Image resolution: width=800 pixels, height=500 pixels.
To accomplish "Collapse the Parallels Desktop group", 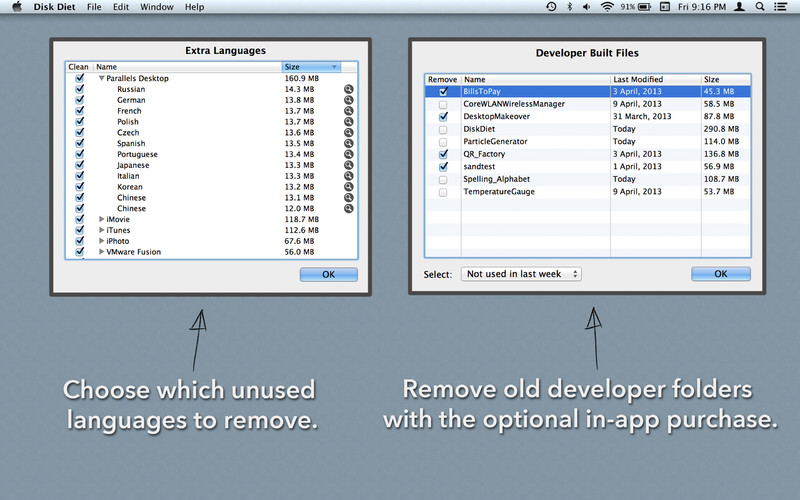I will pyautogui.click(x=102, y=78).
